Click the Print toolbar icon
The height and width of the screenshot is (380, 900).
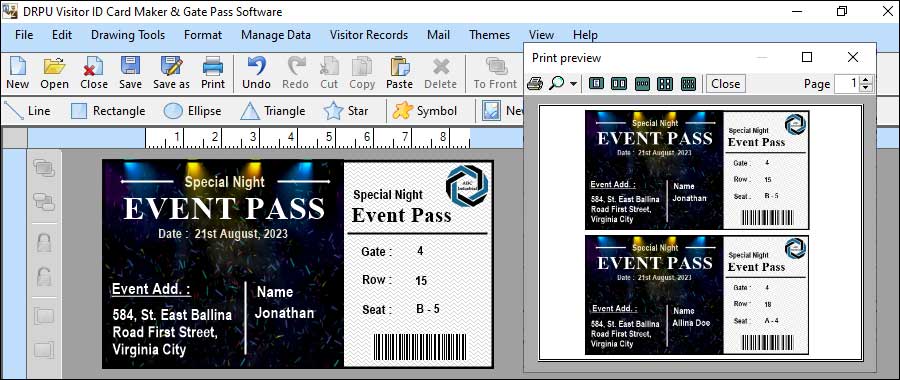pos(213,73)
